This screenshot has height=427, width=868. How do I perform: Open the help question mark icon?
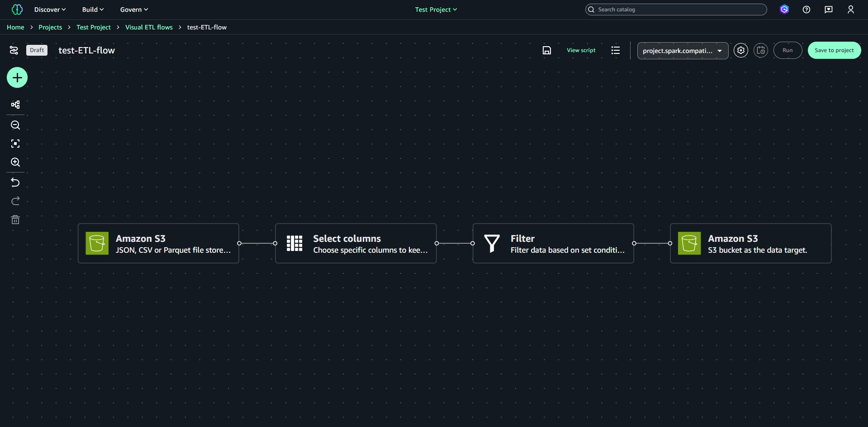[806, 10]
